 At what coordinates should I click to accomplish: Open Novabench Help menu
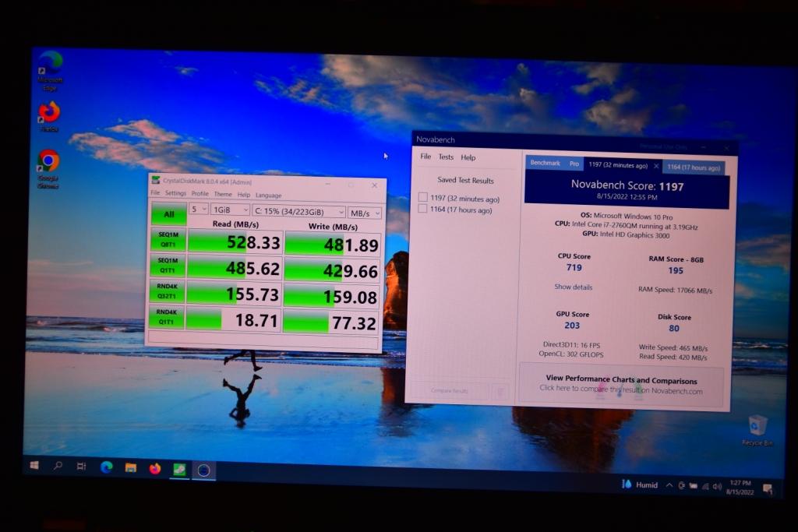point(468,157)
